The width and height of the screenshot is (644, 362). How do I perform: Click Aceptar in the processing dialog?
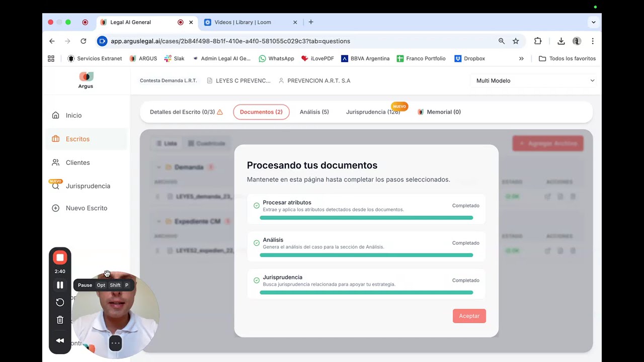tap(469, 316)
